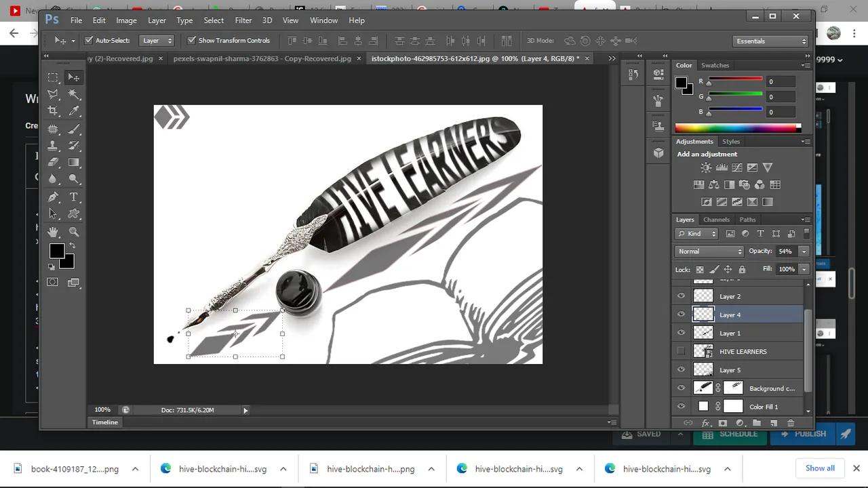
Task: Hide Layer 1 with its eye icon
Action: (681, 333)
